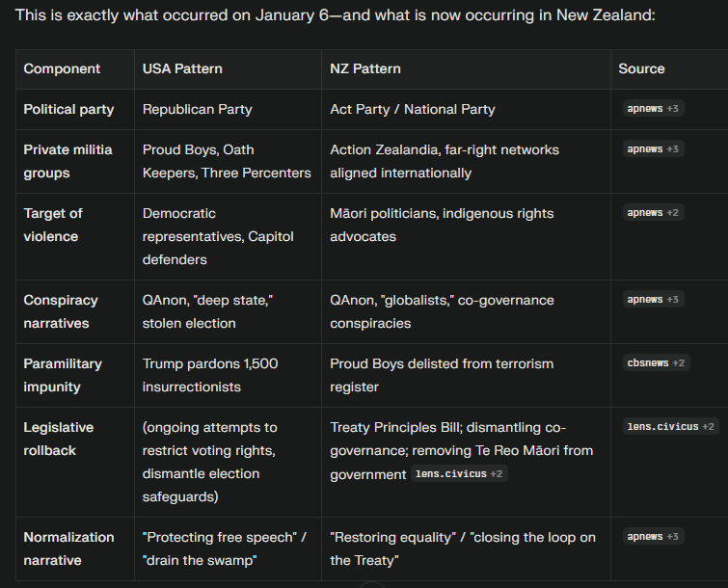Click apnews source for Normalization narrative row
This screenshot has width=728, height=588.
[653, 537]
